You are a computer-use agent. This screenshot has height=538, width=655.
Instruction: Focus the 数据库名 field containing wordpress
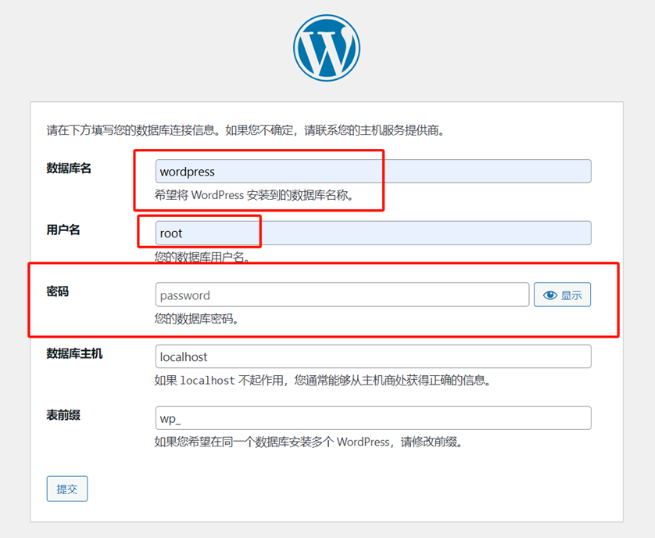pyautogui.click(x=373, y=171)
